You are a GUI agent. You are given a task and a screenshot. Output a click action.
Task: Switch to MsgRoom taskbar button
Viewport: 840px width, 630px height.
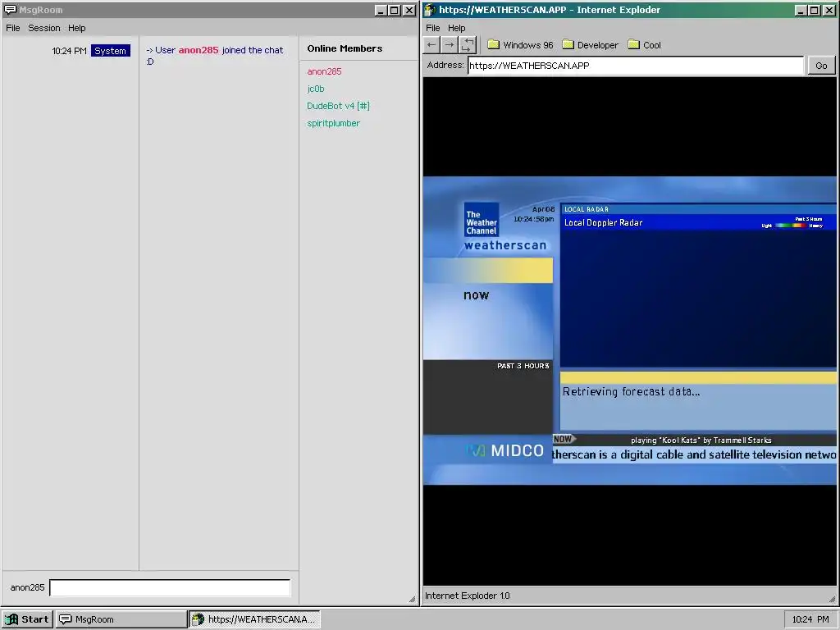point(121,619)
